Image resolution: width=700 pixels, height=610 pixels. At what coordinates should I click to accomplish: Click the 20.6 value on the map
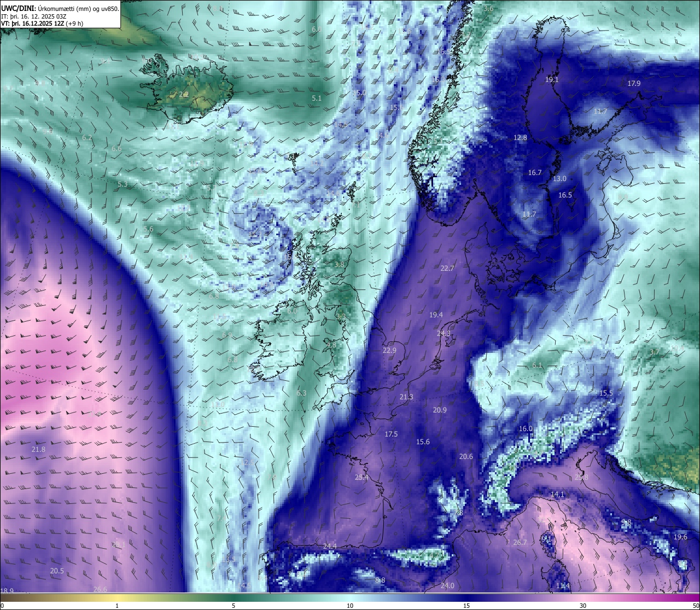coord(466,457)
